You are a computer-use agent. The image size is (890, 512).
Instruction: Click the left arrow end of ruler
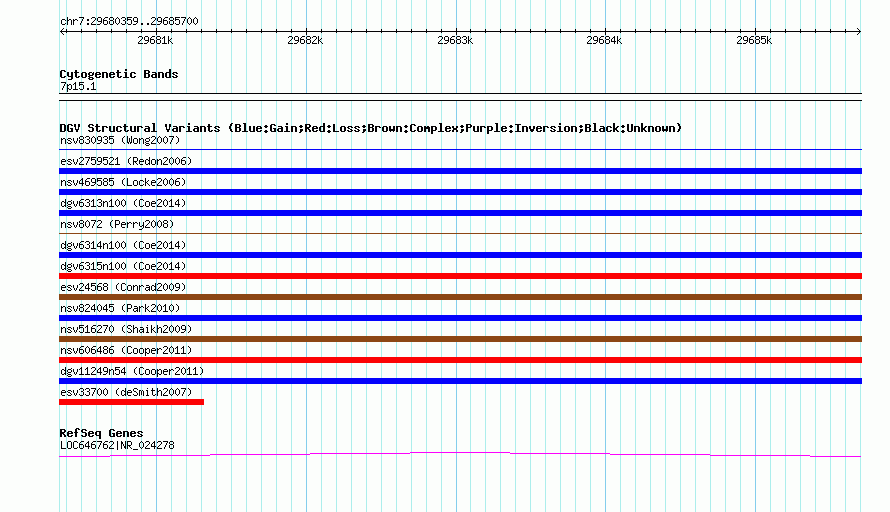pyautogui.click(x=62, y=31)
